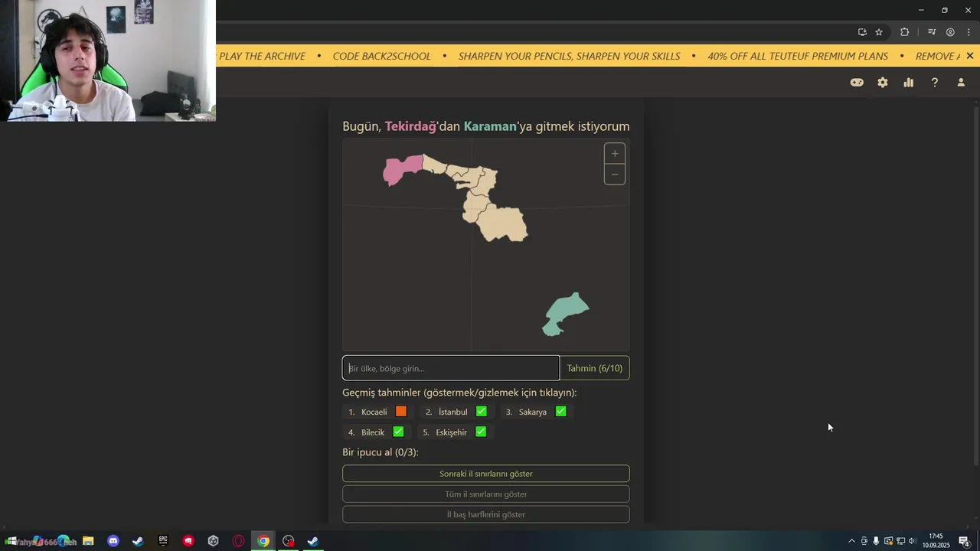Open Chrome media controls icon
The width and height of the screenshot is (980, 551).
click(x=932, y=32)
